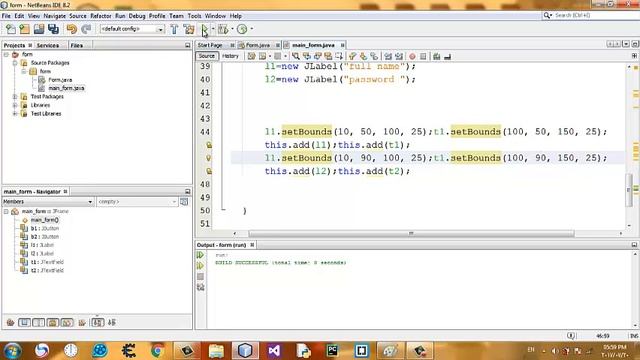Open the Tools menu
This screenshot has width=640, height=360.
click(194, 16)
